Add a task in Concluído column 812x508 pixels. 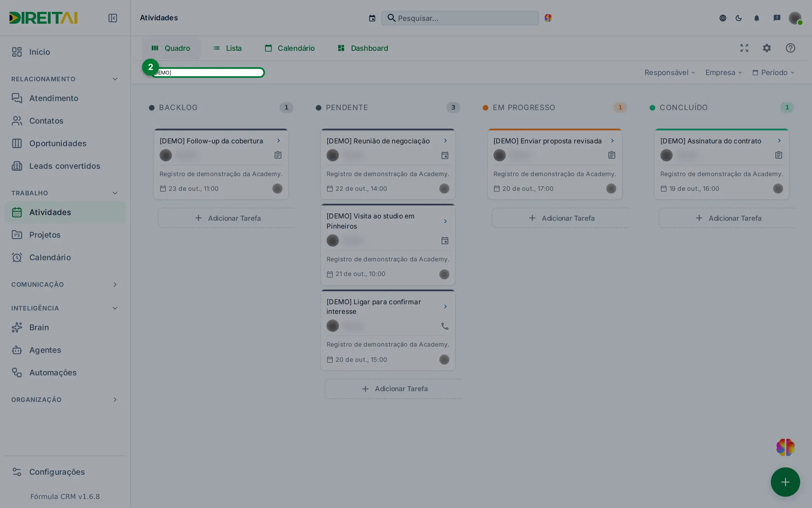727,218
